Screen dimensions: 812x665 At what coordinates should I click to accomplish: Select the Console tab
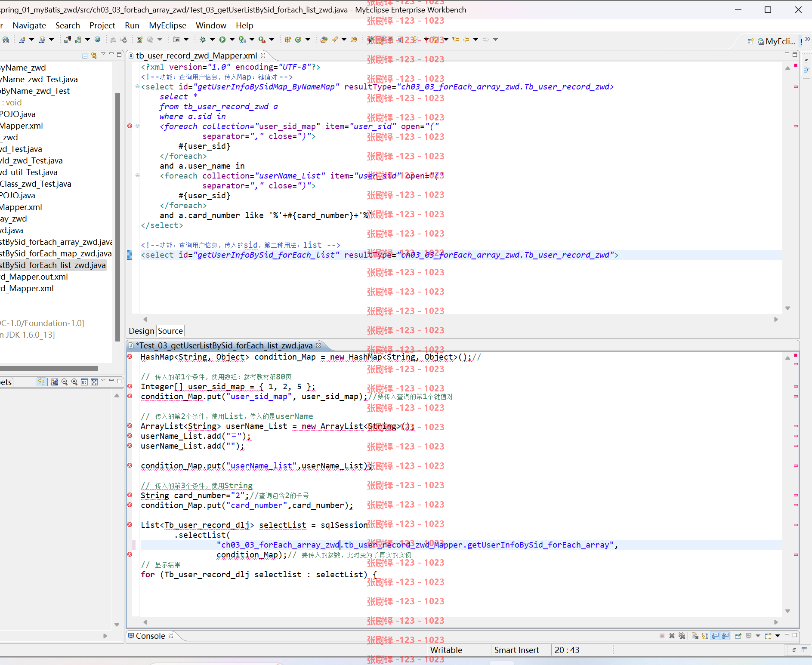coord(151,636)
